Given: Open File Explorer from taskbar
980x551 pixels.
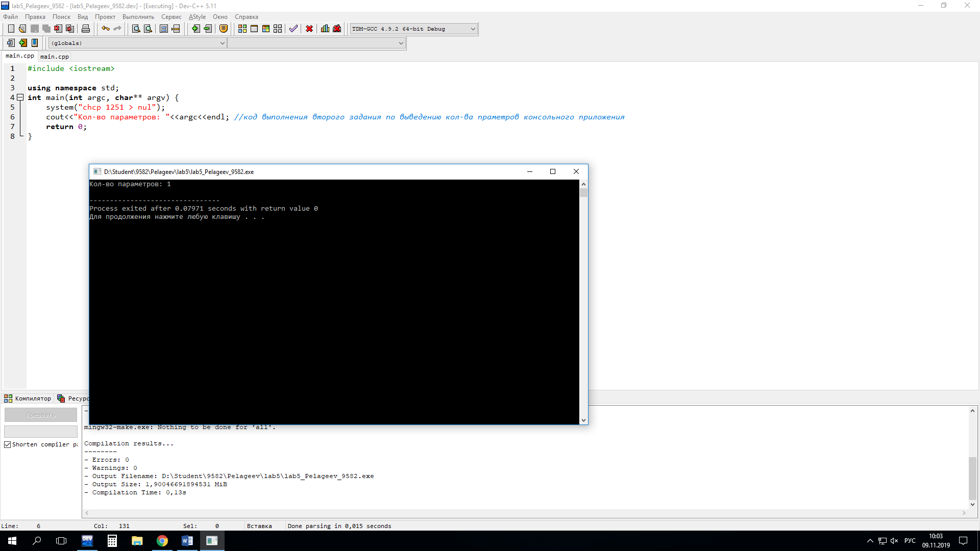Looking at the screenshot, I should click(x=137, y=541).
